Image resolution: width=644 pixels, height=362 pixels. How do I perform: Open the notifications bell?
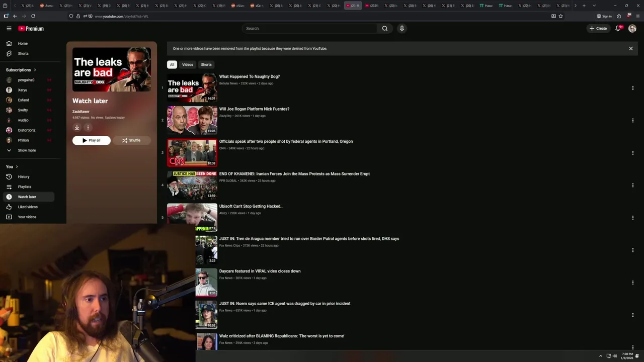click(x=618, y=29)
